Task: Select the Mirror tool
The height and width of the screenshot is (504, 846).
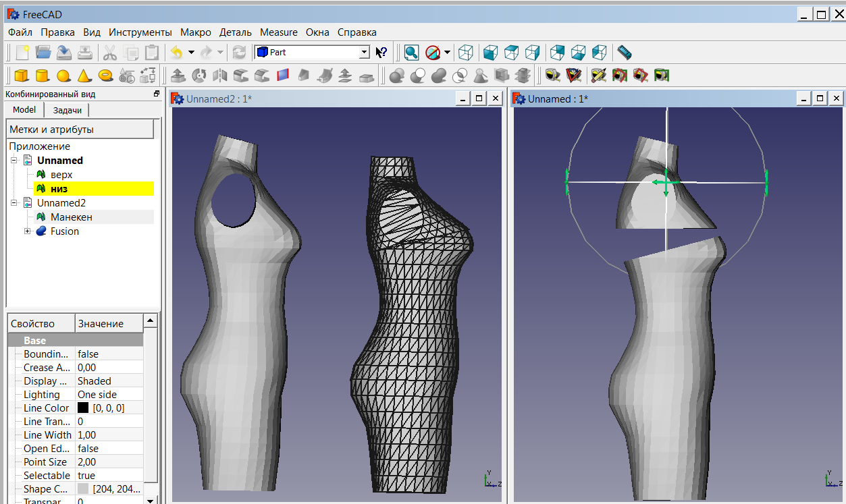Action: point(220,75)
